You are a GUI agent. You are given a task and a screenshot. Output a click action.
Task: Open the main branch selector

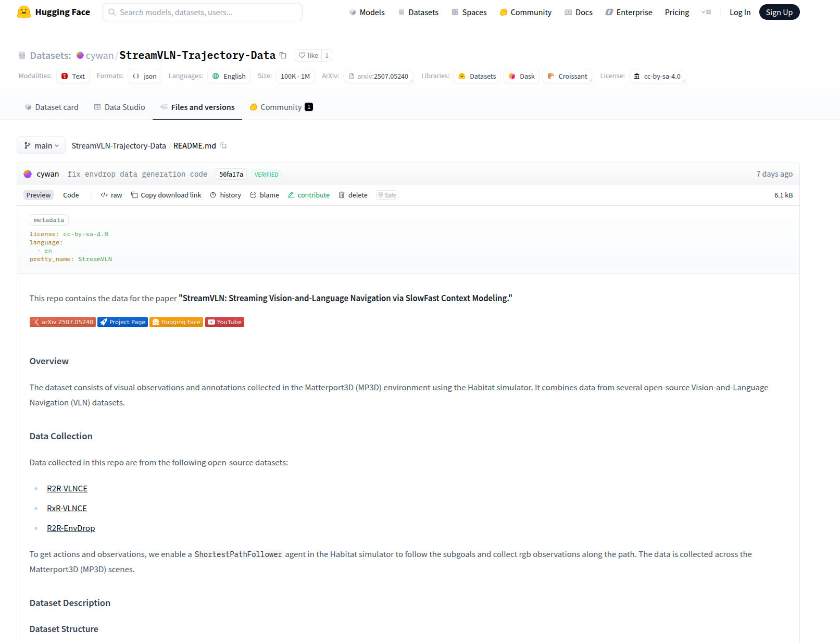41,145
